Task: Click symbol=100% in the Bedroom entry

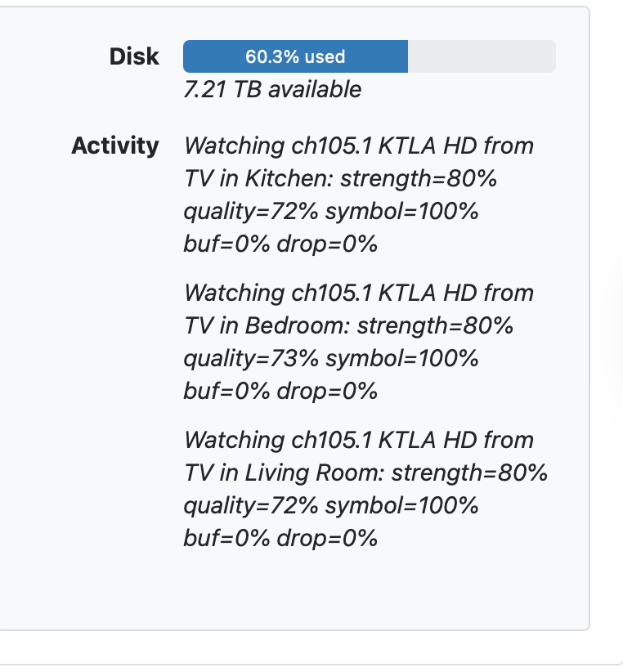Action: click(x=401, y=359)
